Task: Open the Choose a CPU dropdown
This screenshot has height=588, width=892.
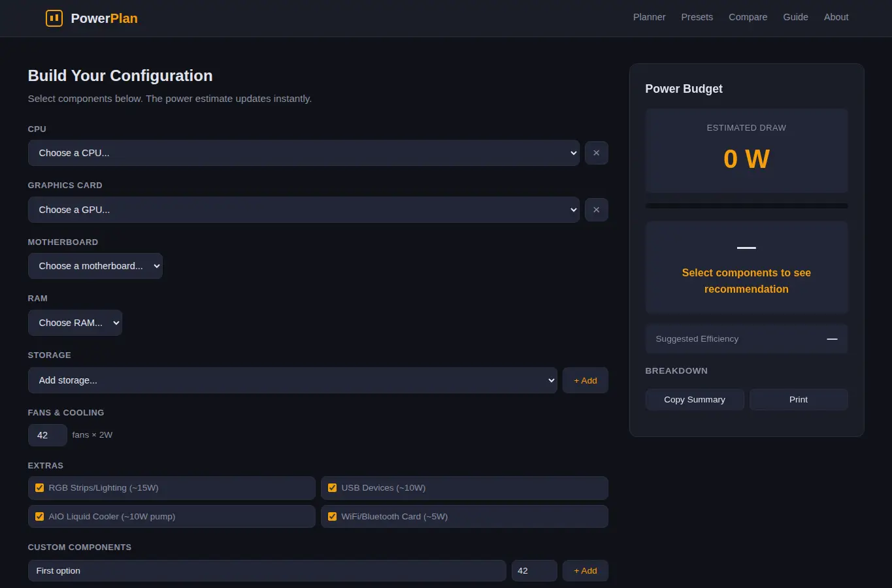Action: 303,153
